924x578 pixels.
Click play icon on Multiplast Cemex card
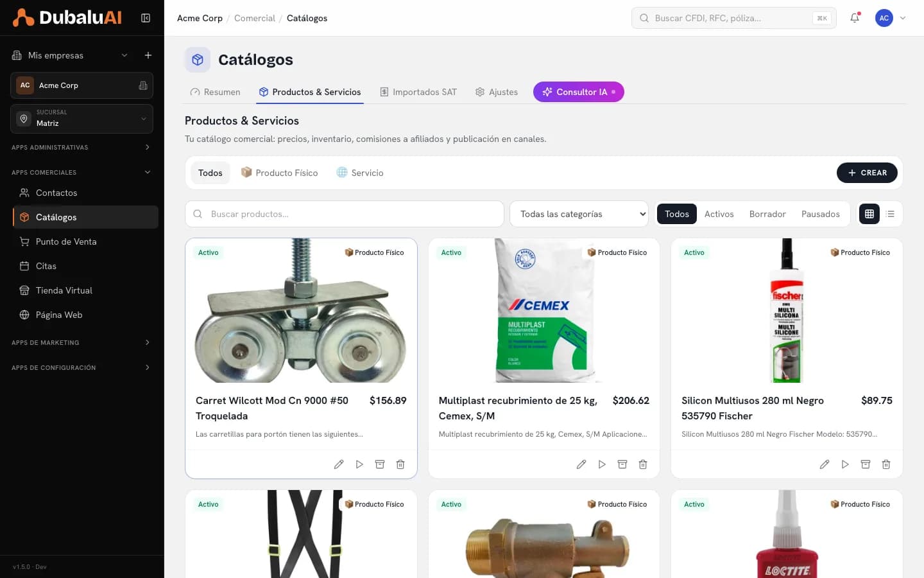tap(602, 464)
